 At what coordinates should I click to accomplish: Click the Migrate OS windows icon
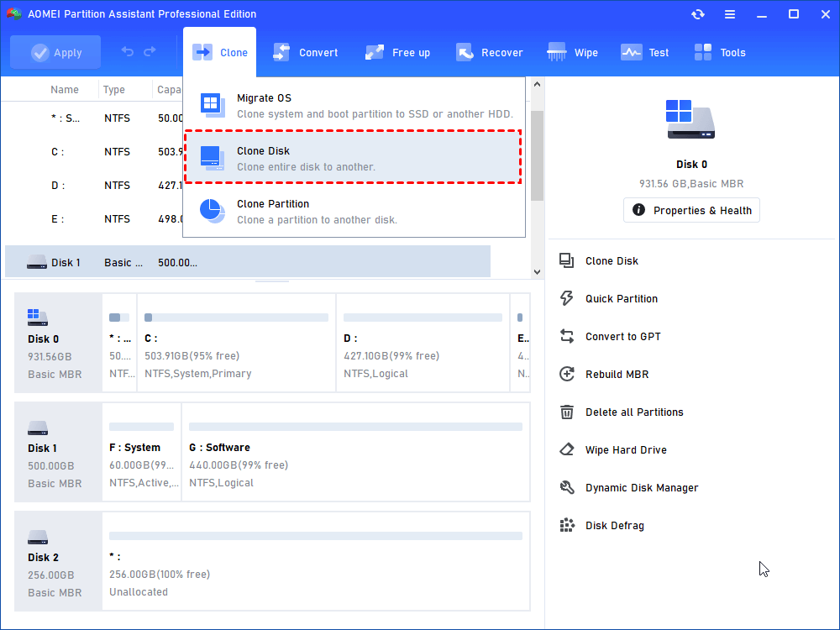point(213,105)
